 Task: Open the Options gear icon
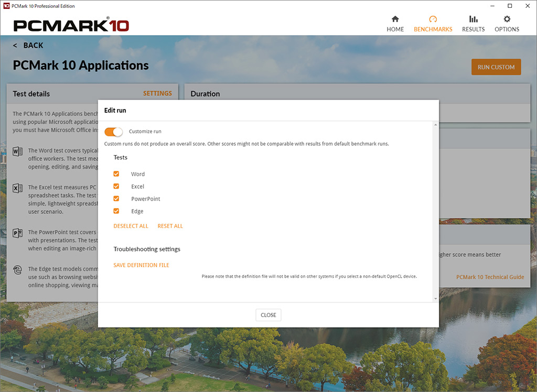click(x=507, y=19)
